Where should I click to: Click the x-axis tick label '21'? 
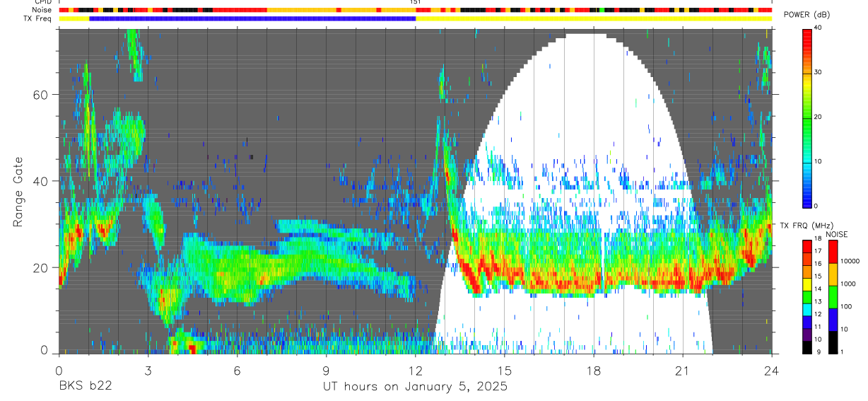[x=683, y=370]
